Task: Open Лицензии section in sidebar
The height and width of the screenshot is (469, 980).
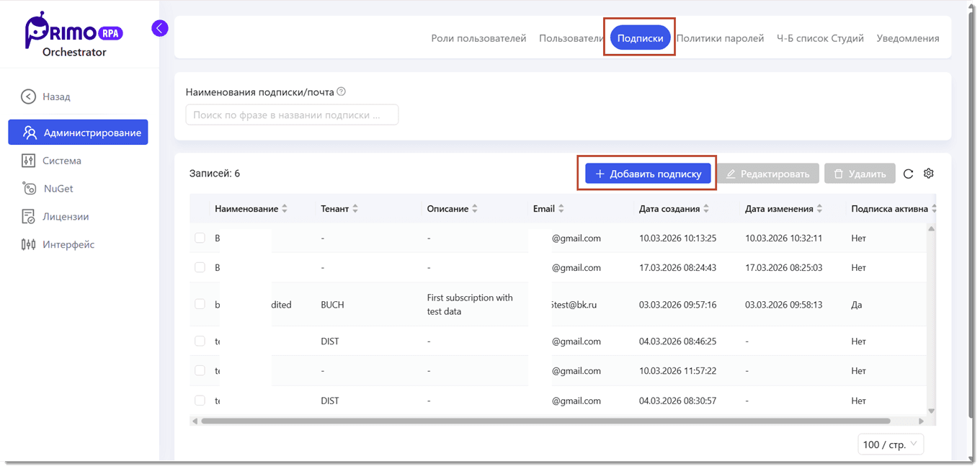Action: click(x=65, y=216)
